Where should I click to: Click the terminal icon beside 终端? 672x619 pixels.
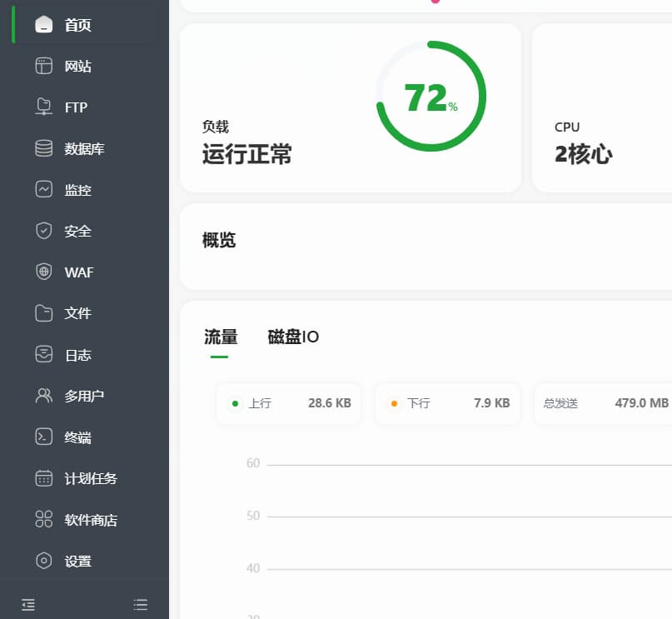(x=43, y=437)
